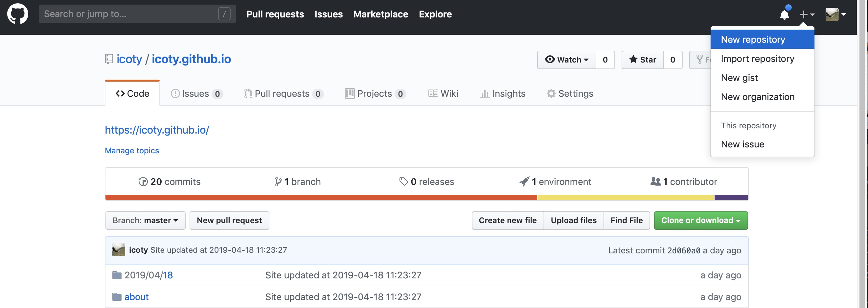
Task: Click Create new file button
Action: click(x=508, y=220)
